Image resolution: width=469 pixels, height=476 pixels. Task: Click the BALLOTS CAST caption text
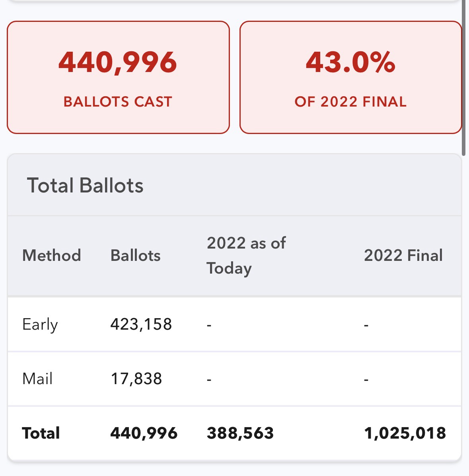(x=118, y=102)
